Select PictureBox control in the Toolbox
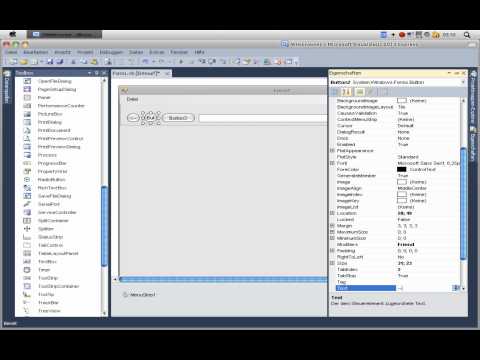 pyautogui.click(x=50, y=114)
